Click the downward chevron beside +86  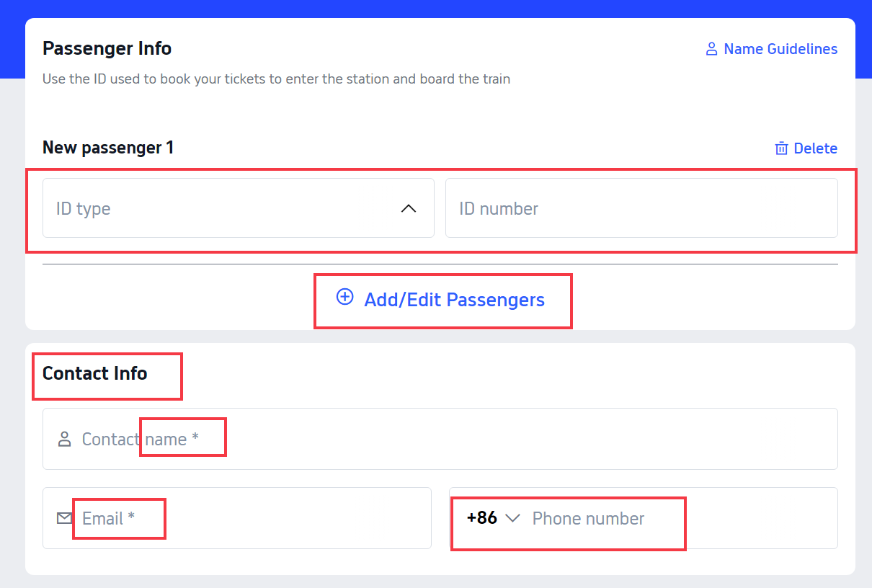[x=513, y=518]
